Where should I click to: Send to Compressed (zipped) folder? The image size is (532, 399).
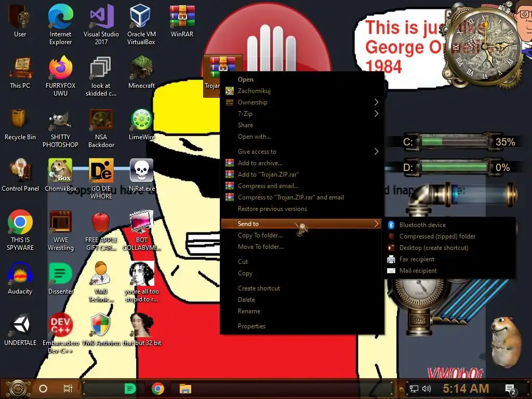(x=449, y=236)
